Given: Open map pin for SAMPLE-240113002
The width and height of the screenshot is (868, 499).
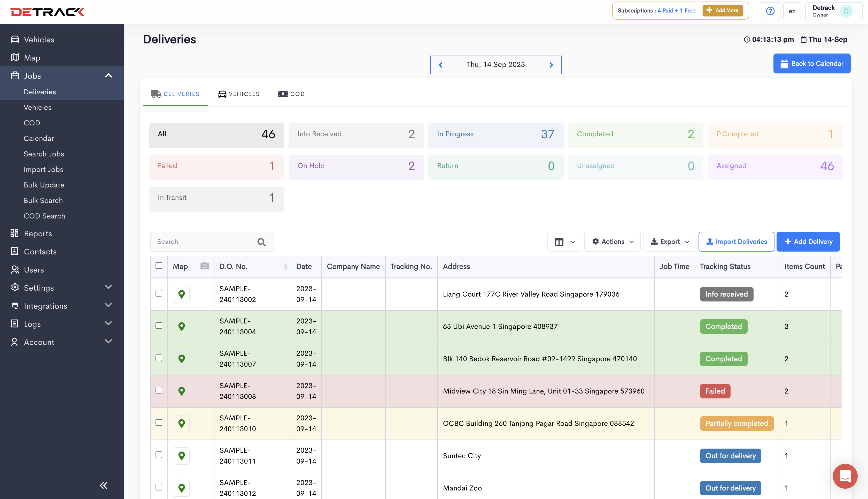Looking at the screenshot, I should 181,294.
